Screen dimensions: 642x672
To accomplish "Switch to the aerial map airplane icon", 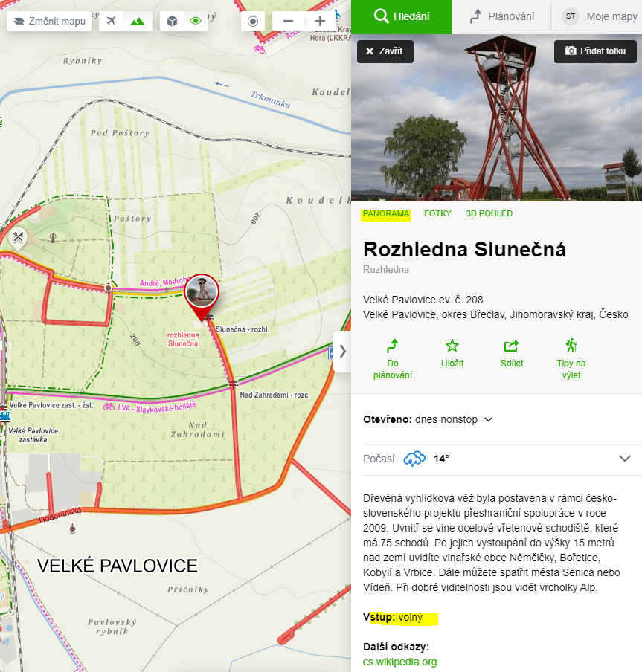I will pos(112,21).
